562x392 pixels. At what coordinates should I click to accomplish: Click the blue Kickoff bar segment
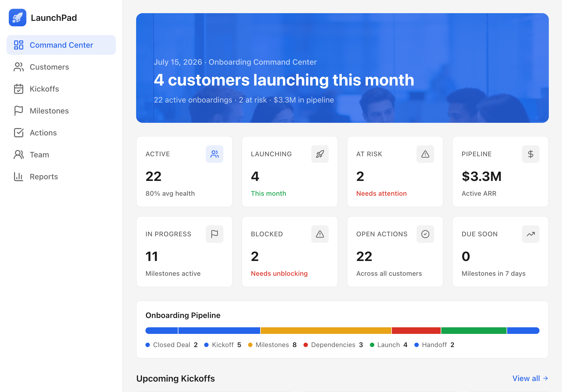[219, 331]
